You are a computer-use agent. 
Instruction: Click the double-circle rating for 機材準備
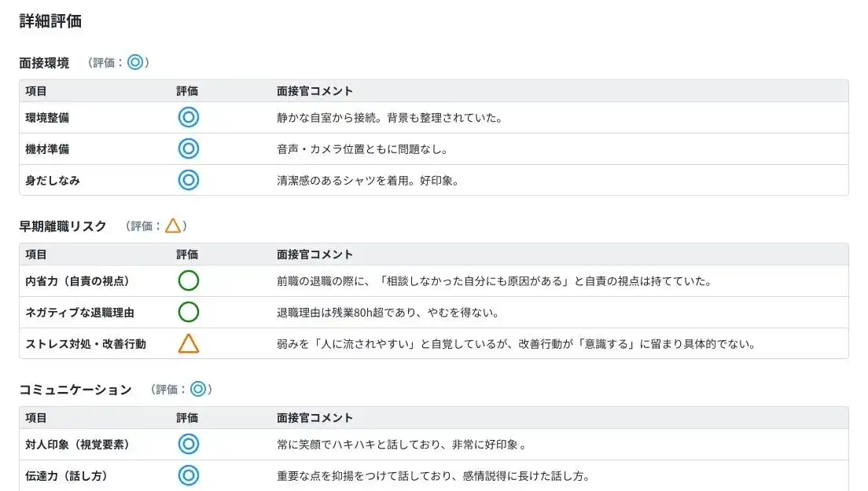tap(188, 148)
